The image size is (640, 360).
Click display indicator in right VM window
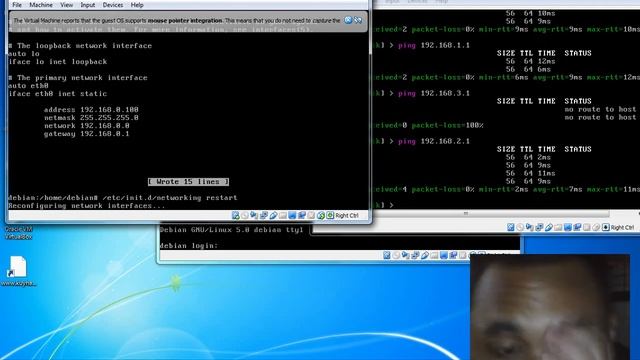pyautogui.click(x=568, y=227)
